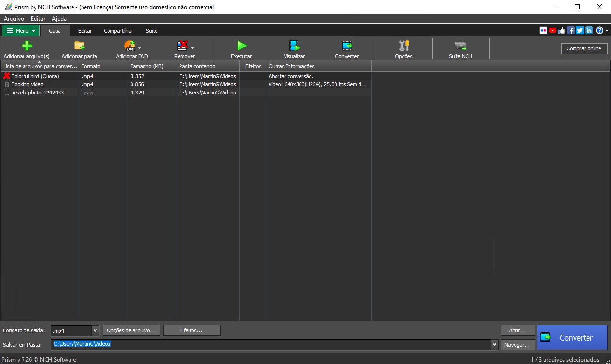This screenshot has height=364, width=611.
Task: Sort by the Efeitos column header
Action: (252, 66)
